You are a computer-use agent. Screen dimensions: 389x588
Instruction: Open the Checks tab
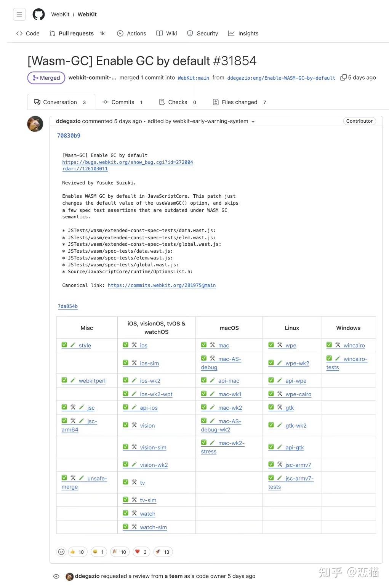tap(178, 102)
